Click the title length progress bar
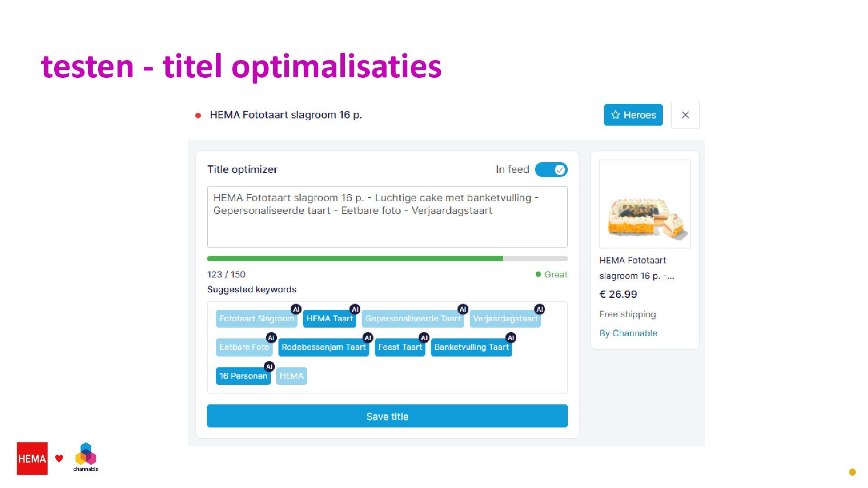Screen dimensions: 868x488 [387, 258]
